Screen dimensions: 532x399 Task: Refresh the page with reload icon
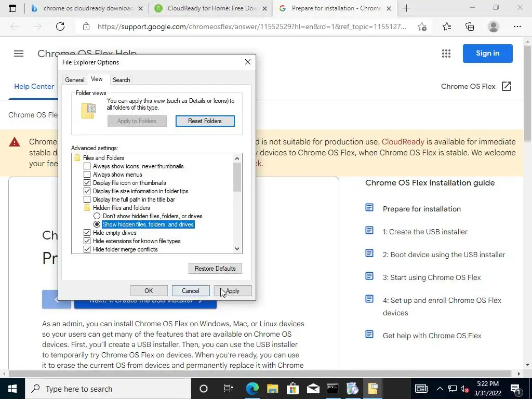click(60, 26)
